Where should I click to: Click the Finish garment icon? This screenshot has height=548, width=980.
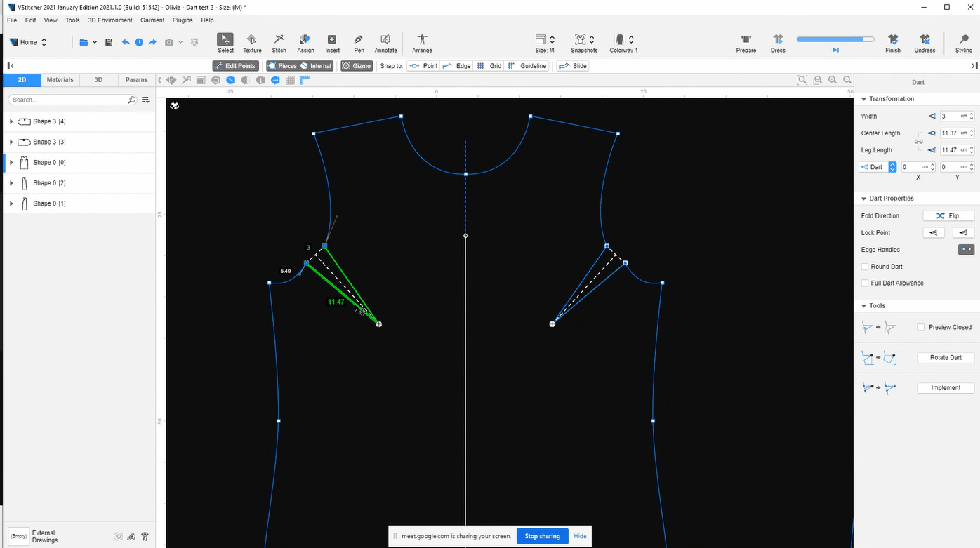tap(893, 43)
